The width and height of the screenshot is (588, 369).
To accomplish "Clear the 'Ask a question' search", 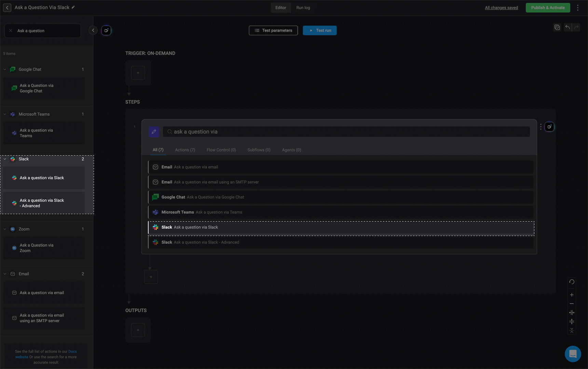I will pos(11,31).
